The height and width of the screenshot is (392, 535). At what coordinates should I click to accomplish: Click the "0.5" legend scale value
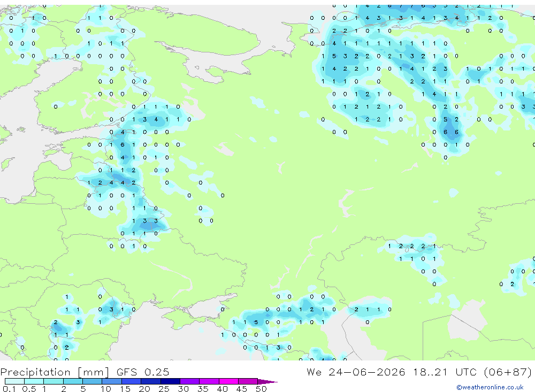pyautogui.click(x=29, y=389)
